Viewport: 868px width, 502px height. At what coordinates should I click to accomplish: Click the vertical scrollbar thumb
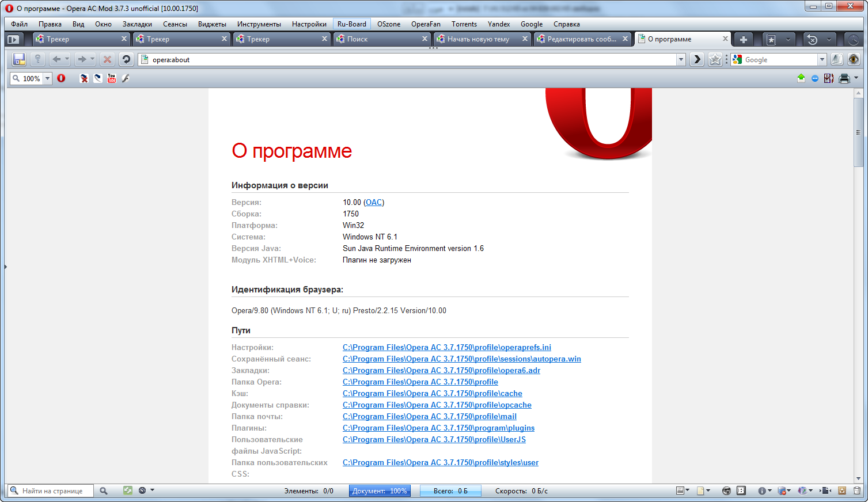point(858,132)
